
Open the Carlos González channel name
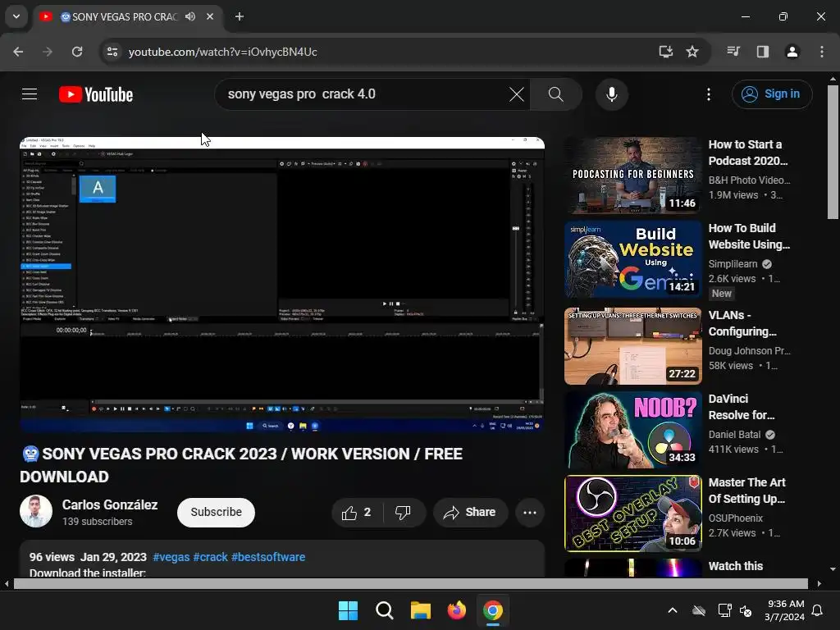(110, 505)
